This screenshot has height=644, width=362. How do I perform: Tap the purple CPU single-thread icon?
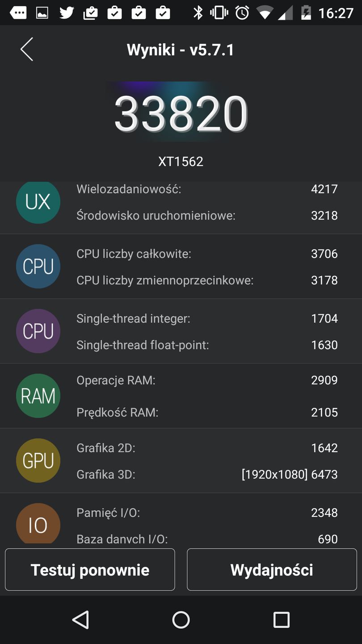(38, 331)
